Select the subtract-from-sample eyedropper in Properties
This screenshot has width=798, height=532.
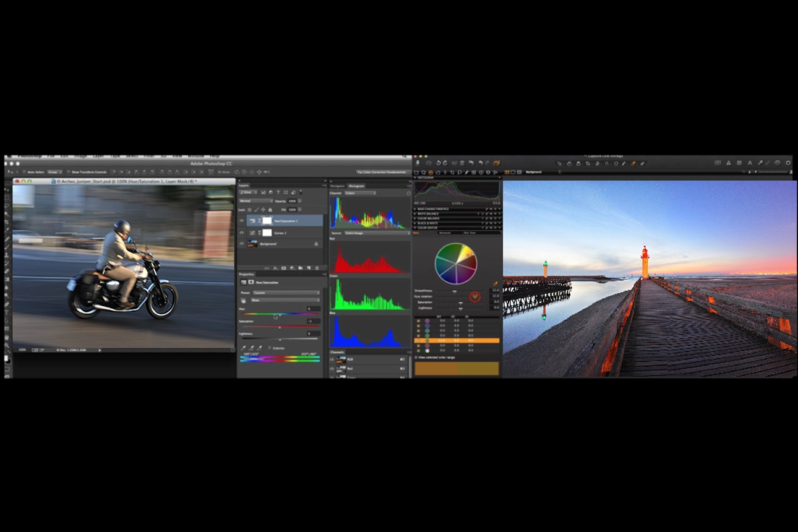click(259, 348)
